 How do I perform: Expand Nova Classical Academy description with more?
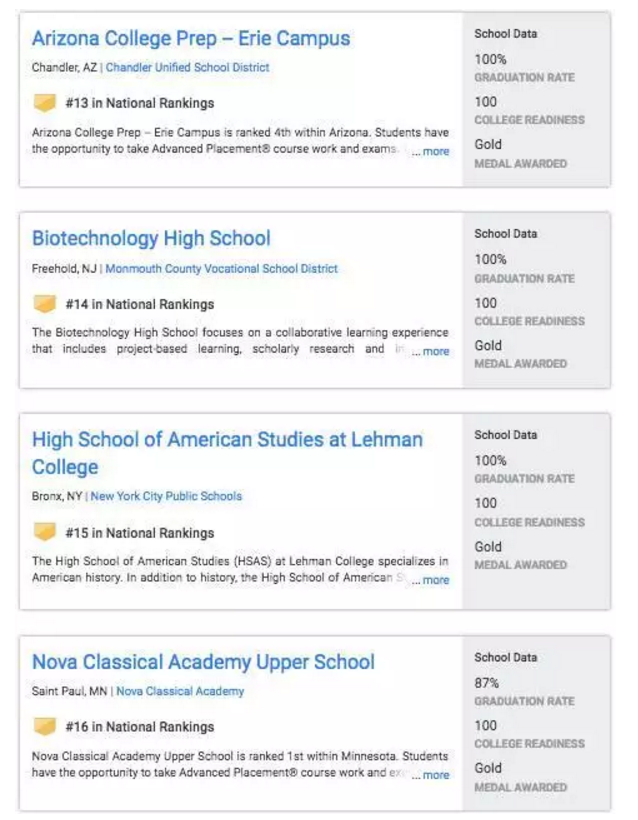pyautogui.click(x=435, y=775)
